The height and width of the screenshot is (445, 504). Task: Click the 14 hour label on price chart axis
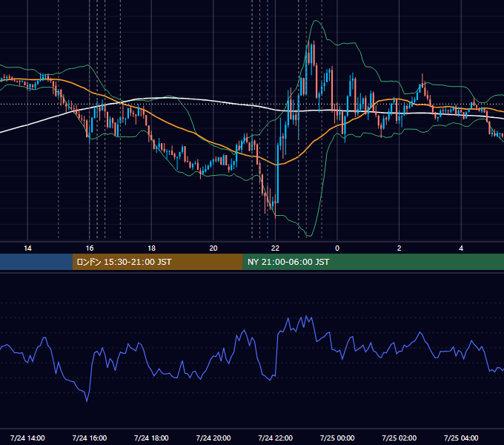tap(27, 248)
